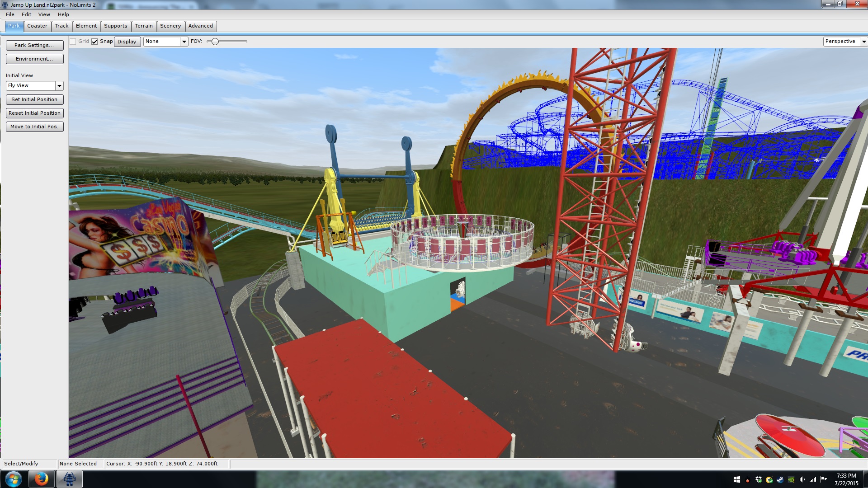Switch to the Coaster tab
868x488 pixels.
[37, 26]
